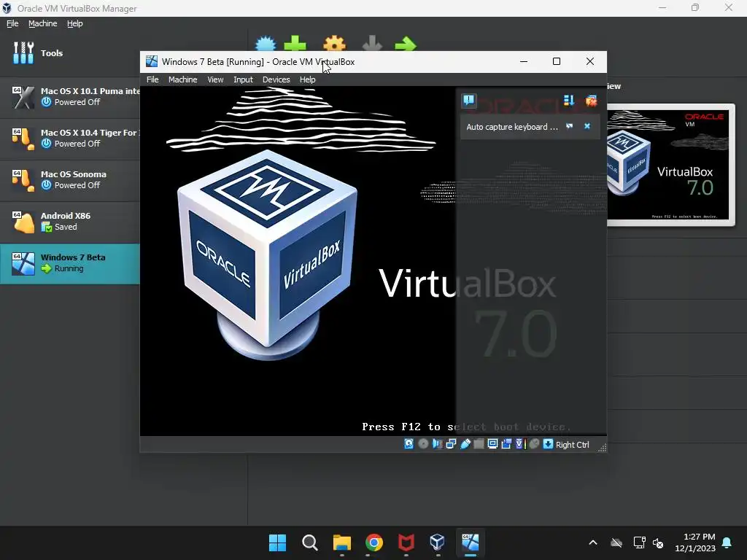Click the Delete Finished Notifications icon
Viewport: 747px width, 560px height.
click(591, 101)
